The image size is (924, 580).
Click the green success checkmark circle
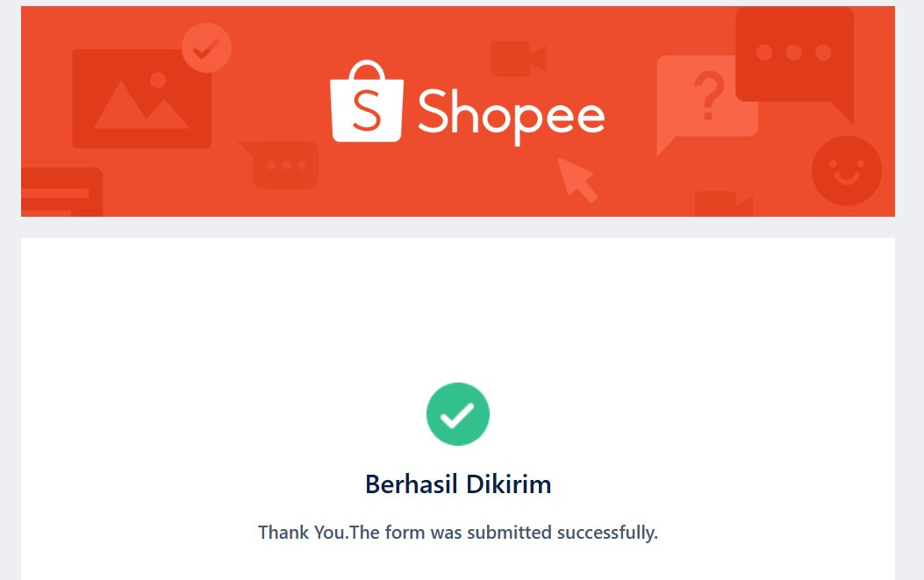pyautogui.click(x=458, y=414)
